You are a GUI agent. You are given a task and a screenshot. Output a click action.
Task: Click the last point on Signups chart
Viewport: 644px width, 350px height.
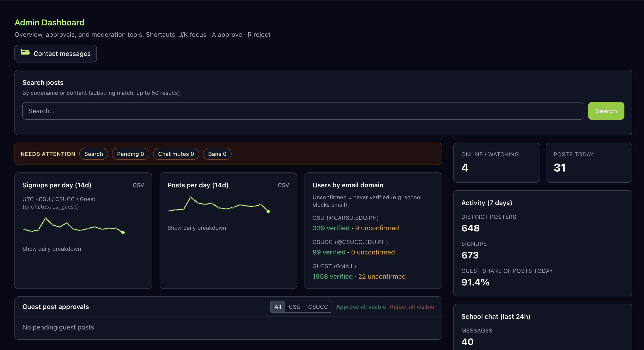[x=123, y=233]
